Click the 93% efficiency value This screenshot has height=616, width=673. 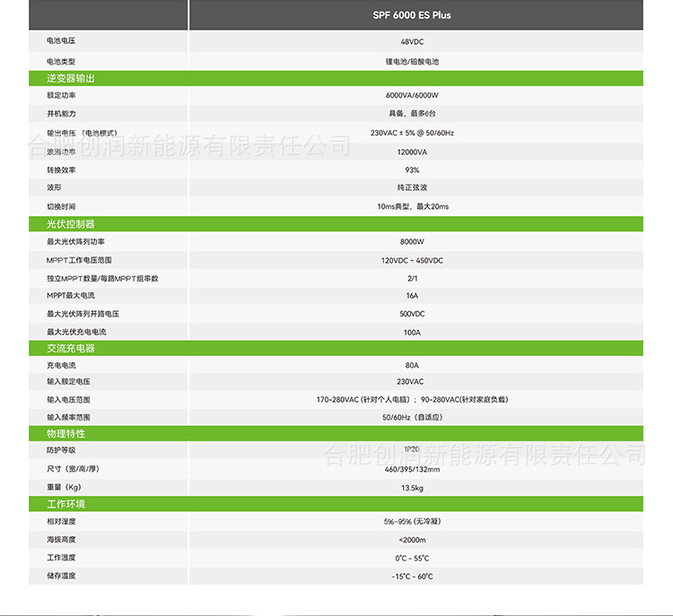coord(412,170)
